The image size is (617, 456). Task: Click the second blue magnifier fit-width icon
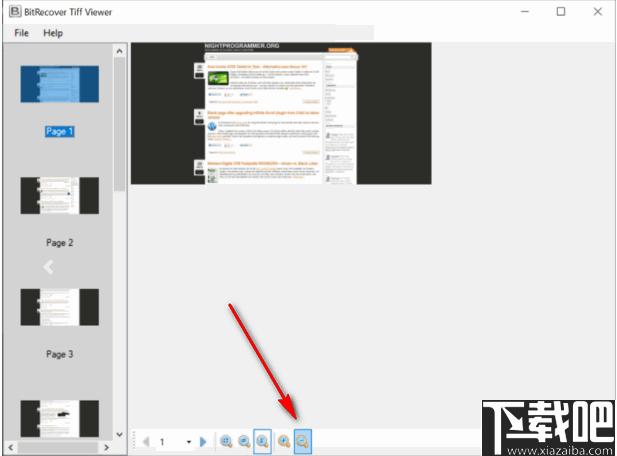(x=244, y=441)
